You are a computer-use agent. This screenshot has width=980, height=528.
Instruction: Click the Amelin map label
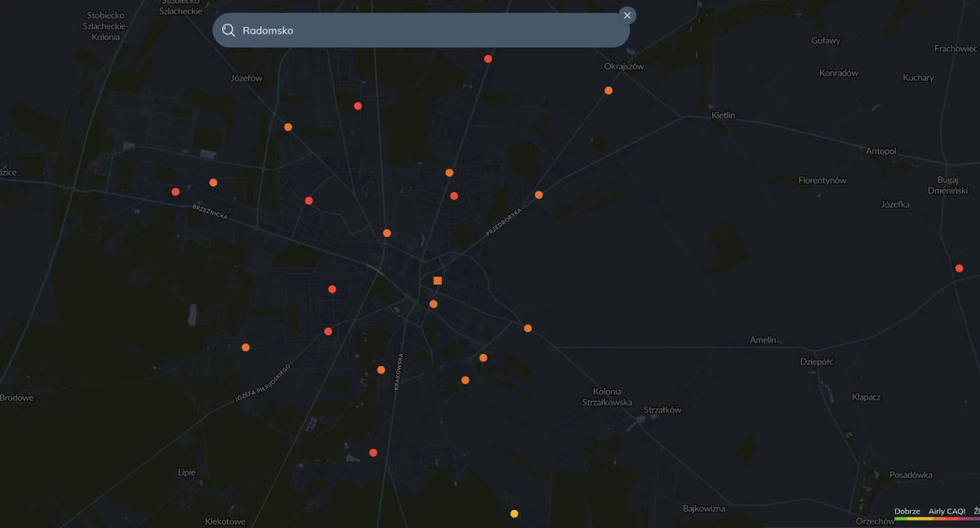(763, 340)
